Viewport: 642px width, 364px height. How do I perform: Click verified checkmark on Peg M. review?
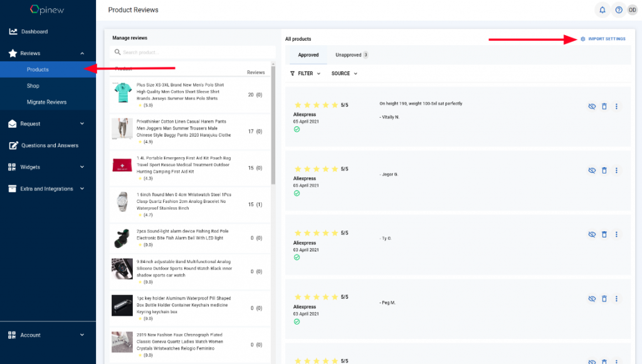click(297, 322)
